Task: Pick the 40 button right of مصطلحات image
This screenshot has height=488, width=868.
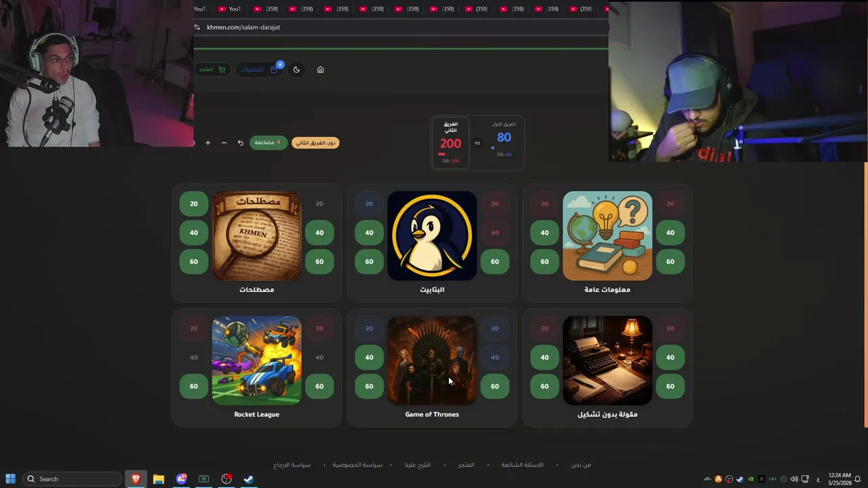Action: 319,232
